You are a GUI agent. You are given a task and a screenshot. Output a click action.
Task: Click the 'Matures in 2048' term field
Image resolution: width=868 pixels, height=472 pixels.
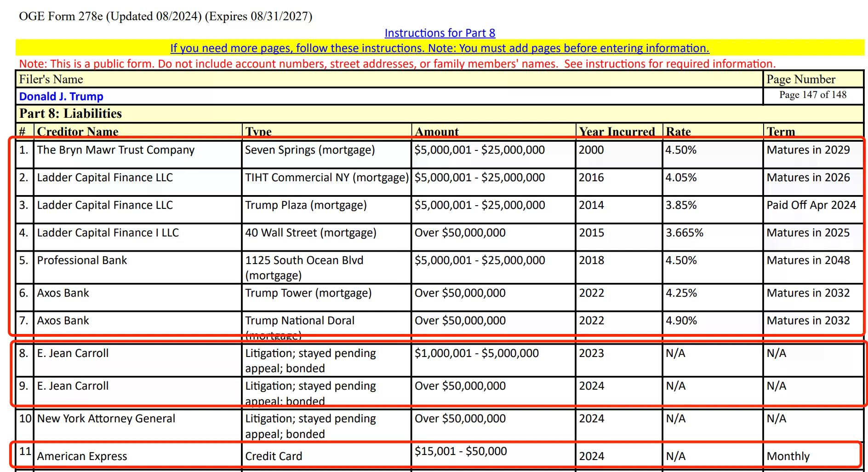(808, 261)
